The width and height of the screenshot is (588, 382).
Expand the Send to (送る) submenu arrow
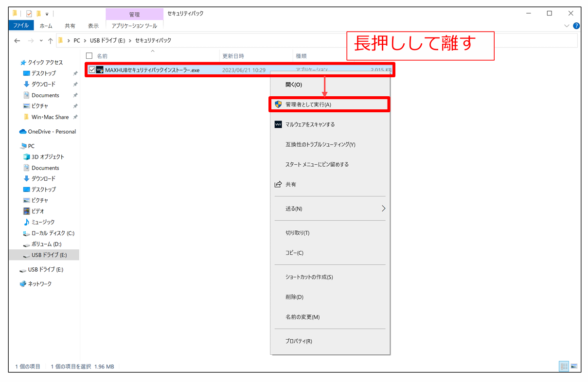[383, 208]
